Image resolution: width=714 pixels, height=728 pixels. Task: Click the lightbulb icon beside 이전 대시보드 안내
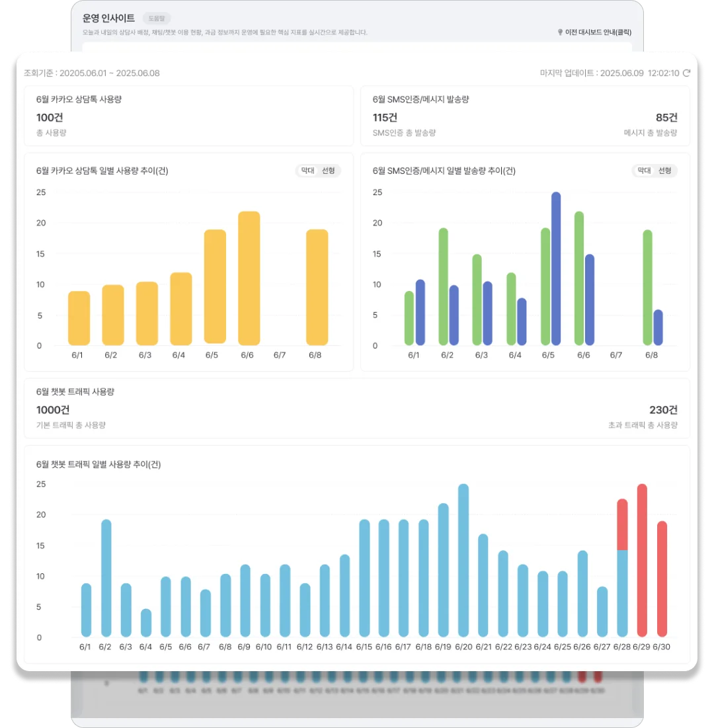pos(560,32)
